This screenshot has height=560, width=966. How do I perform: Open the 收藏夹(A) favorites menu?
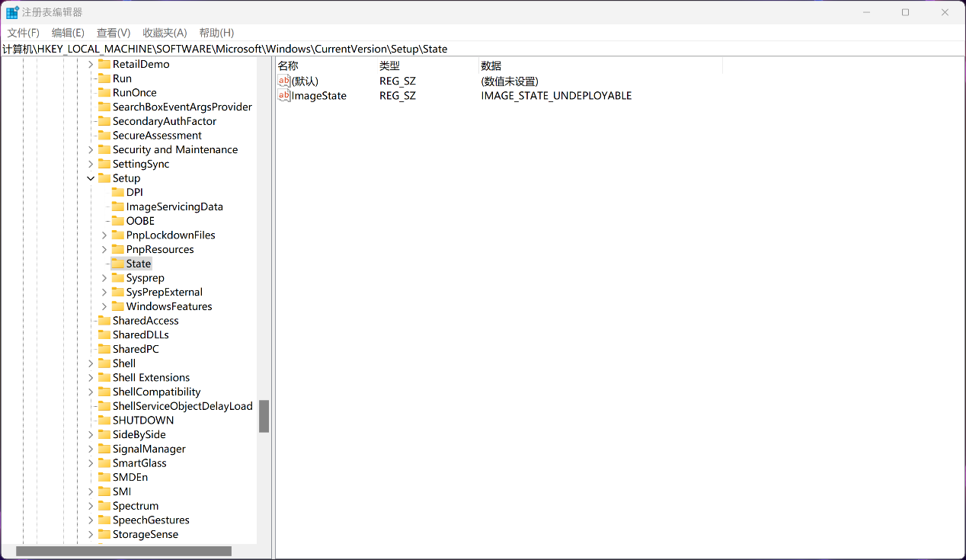[x=165, y=33]
